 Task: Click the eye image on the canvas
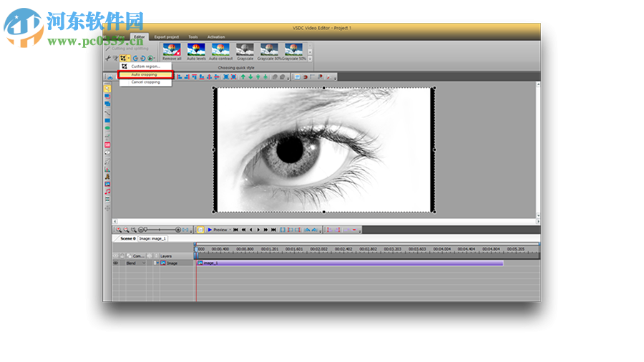pos(324,150)
